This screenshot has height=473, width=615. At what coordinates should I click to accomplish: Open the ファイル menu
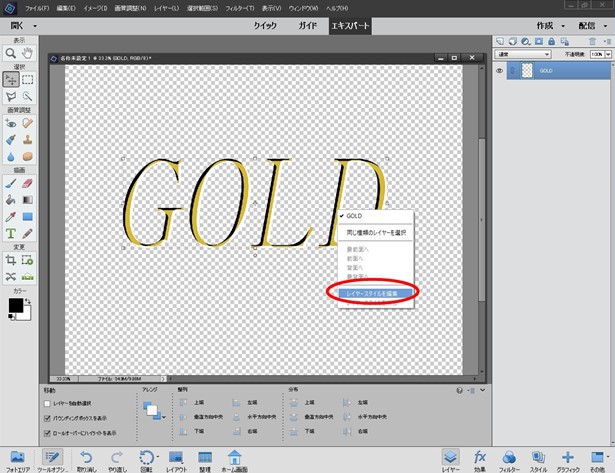37,8
